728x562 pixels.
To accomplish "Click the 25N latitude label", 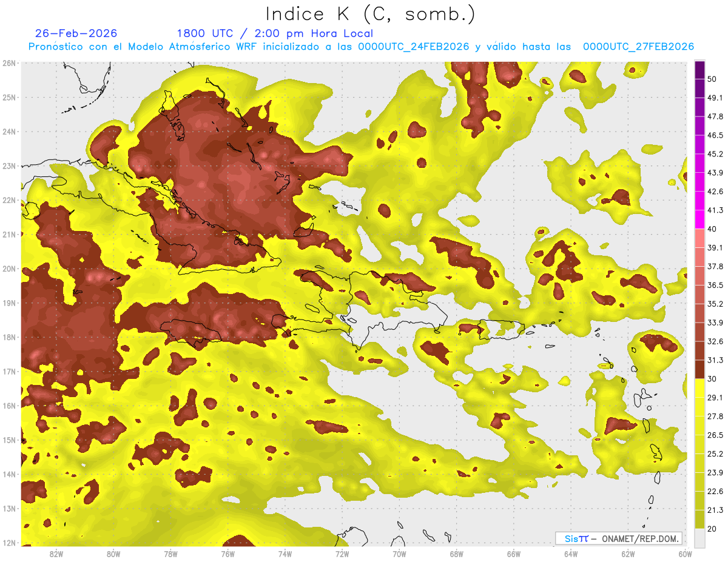I will (8, 97).
